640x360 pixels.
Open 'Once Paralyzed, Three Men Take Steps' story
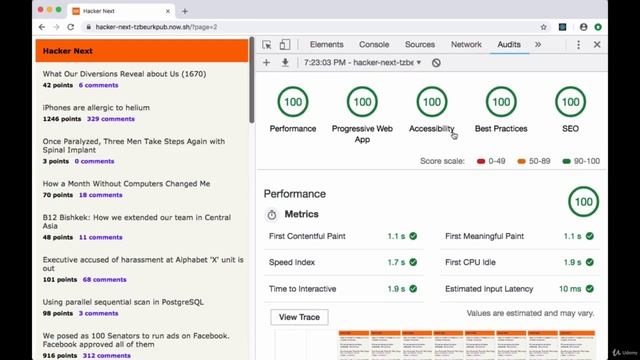point(134,146)
